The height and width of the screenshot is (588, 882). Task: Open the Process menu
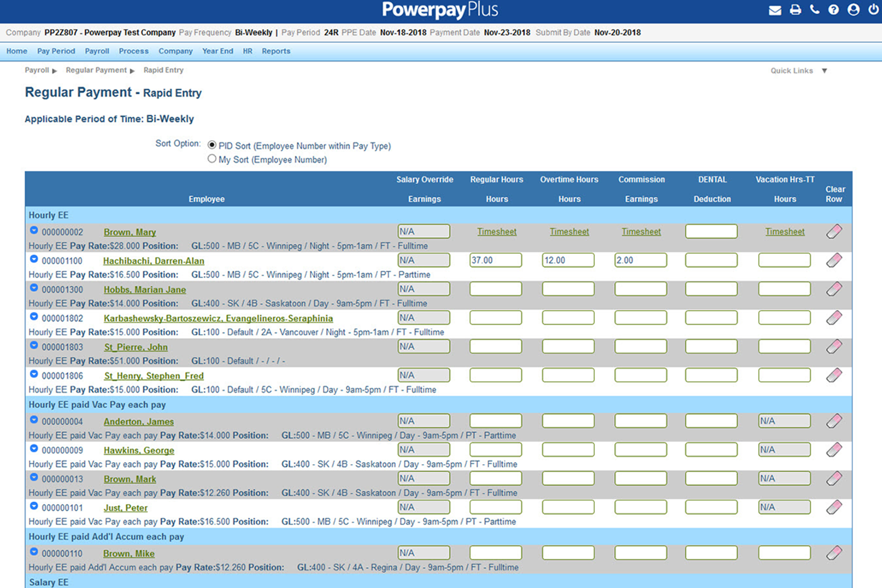point(134,51)
